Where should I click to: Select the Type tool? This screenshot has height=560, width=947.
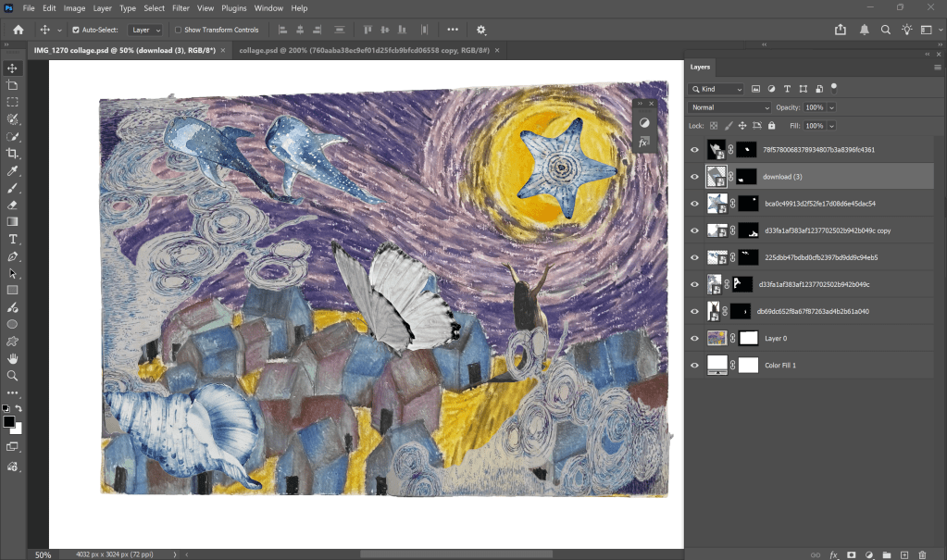click(x=12, y=239)
